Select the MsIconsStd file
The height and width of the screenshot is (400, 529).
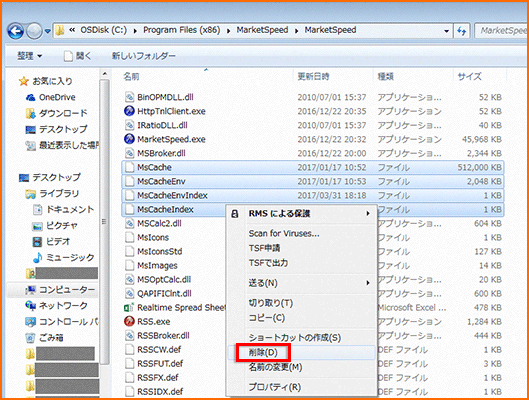(x=160, y=252)
